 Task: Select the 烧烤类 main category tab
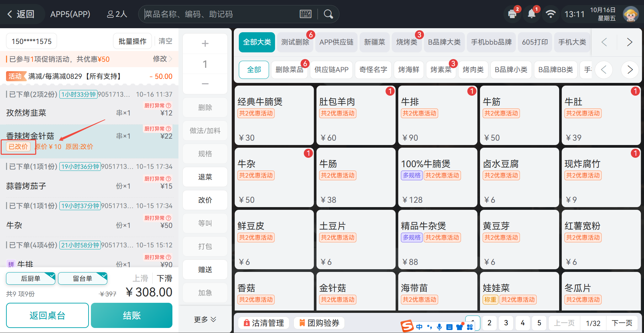407,42
